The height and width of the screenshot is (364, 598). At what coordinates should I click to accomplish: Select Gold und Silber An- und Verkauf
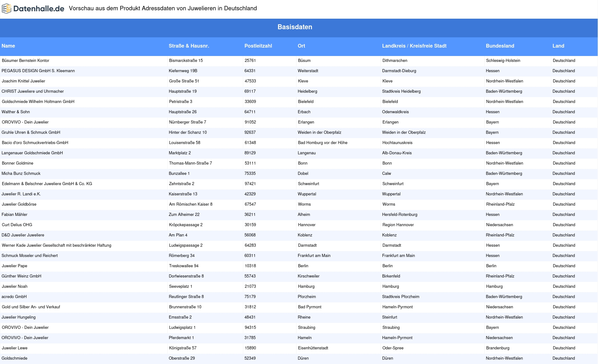click(x=31, y=307)
